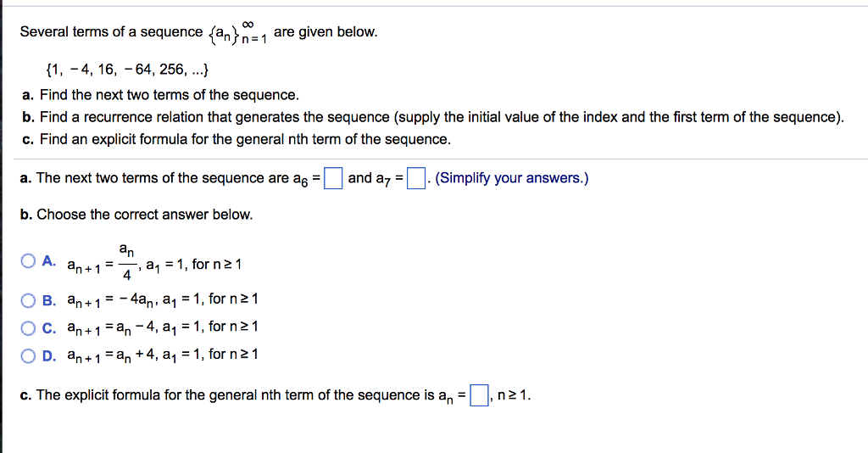
Task: Select radio button for option A
Action: tap(28, 260)
